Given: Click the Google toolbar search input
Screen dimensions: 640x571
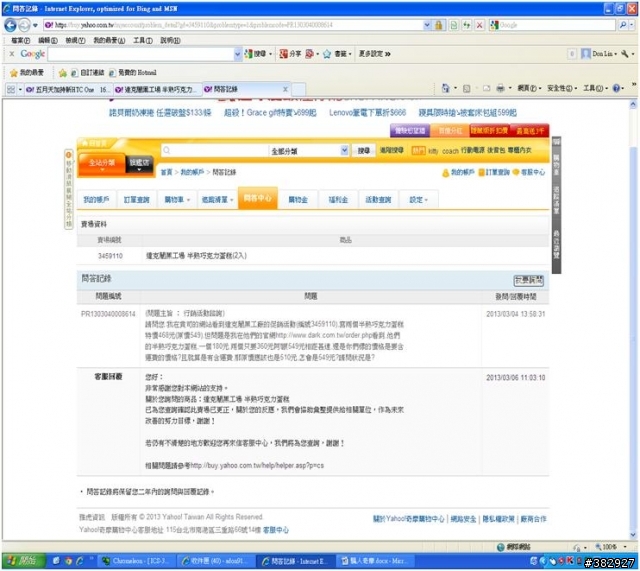Looking at the screenshot, I should pyautogui.click(x=141, y=54).
